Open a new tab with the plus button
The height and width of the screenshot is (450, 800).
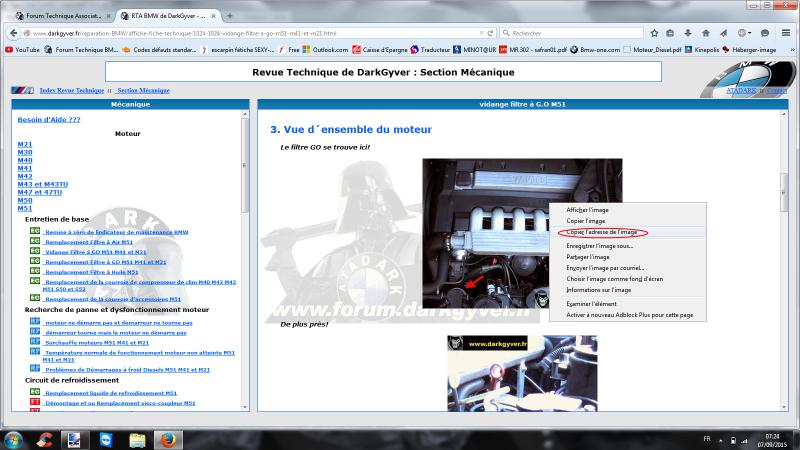[x=229, y=16]
